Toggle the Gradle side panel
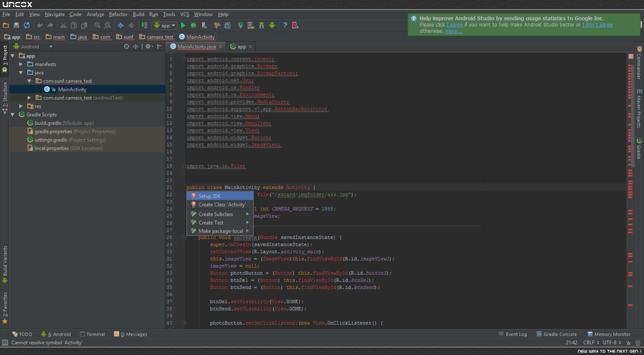 639,148
